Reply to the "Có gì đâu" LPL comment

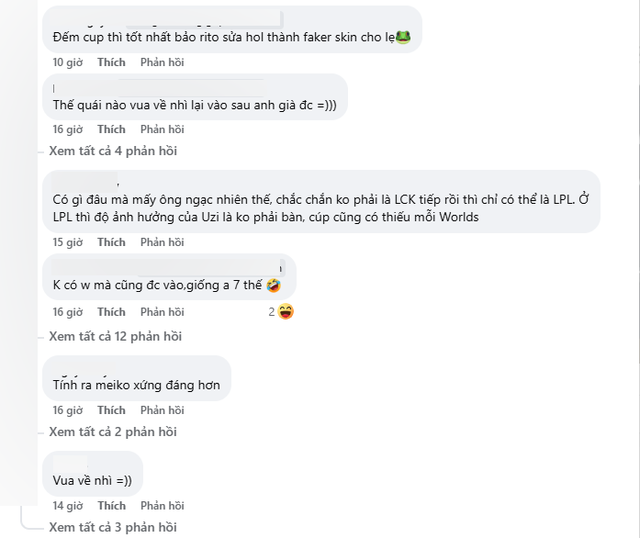pos(162,242)
